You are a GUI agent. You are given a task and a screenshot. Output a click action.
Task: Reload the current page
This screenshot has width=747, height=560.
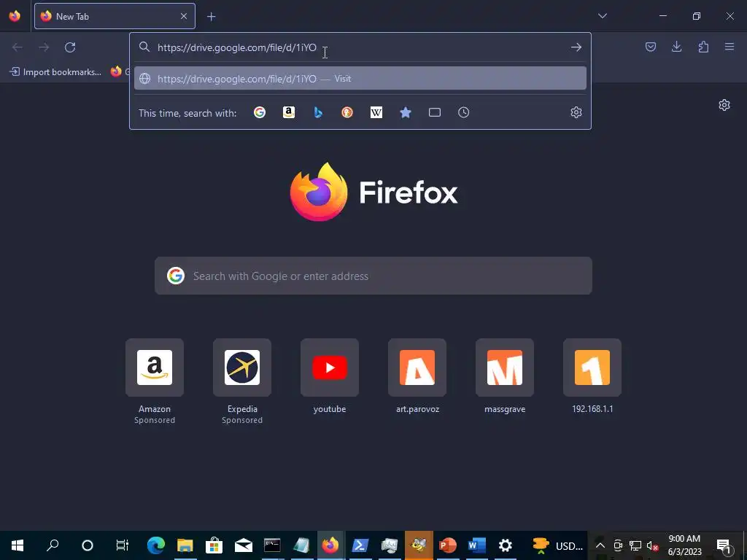tap(70, 47)
